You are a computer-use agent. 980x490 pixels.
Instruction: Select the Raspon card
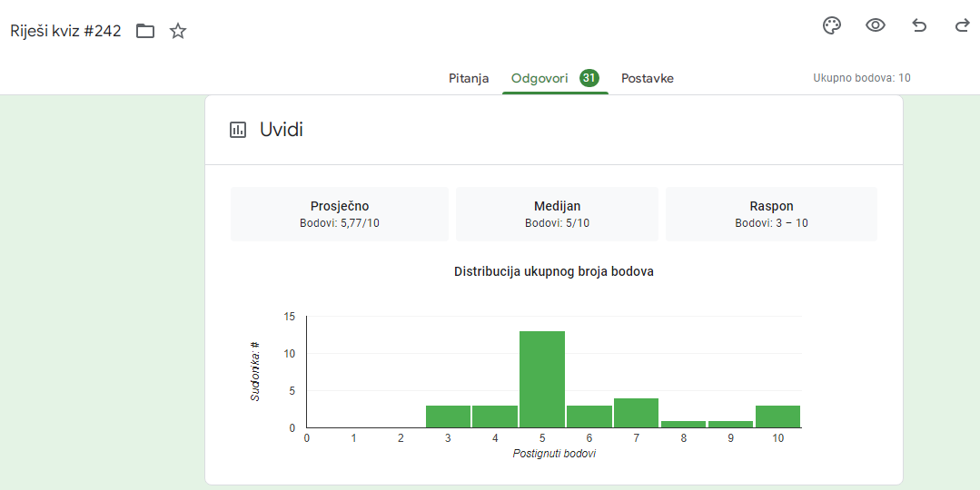[x=771, y=214]
